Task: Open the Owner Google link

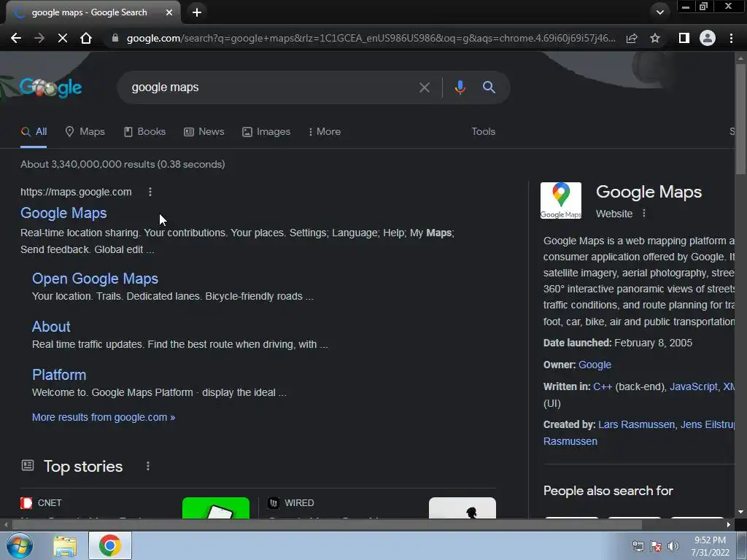Action: point(595,365)
